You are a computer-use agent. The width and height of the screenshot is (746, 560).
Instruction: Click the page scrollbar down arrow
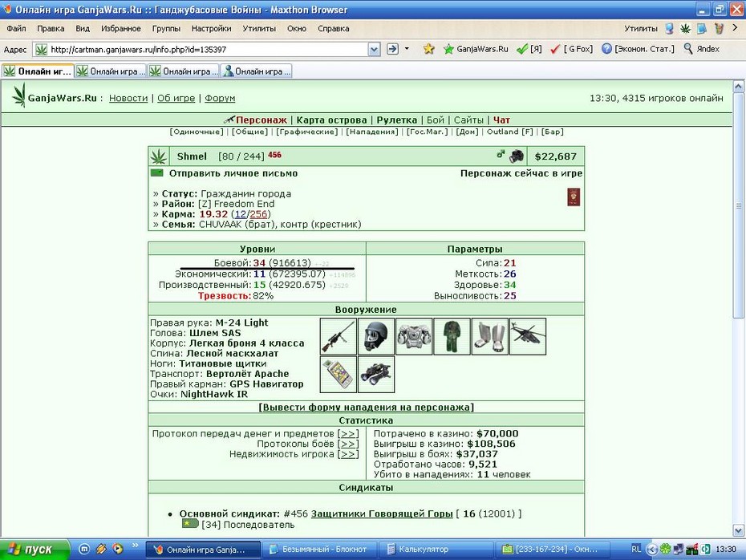[738, 530]
